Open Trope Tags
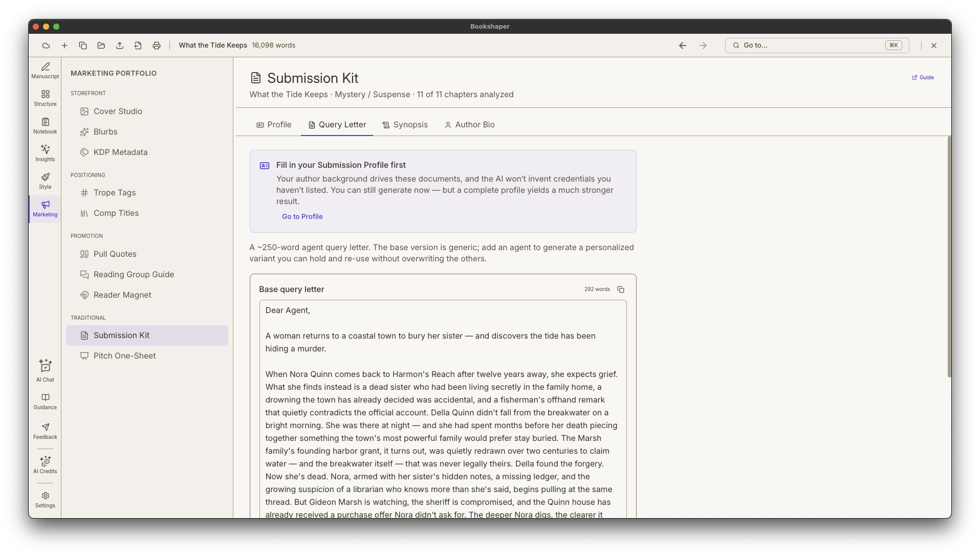Screen dimensions: 980x556 [x=147, y=193]
